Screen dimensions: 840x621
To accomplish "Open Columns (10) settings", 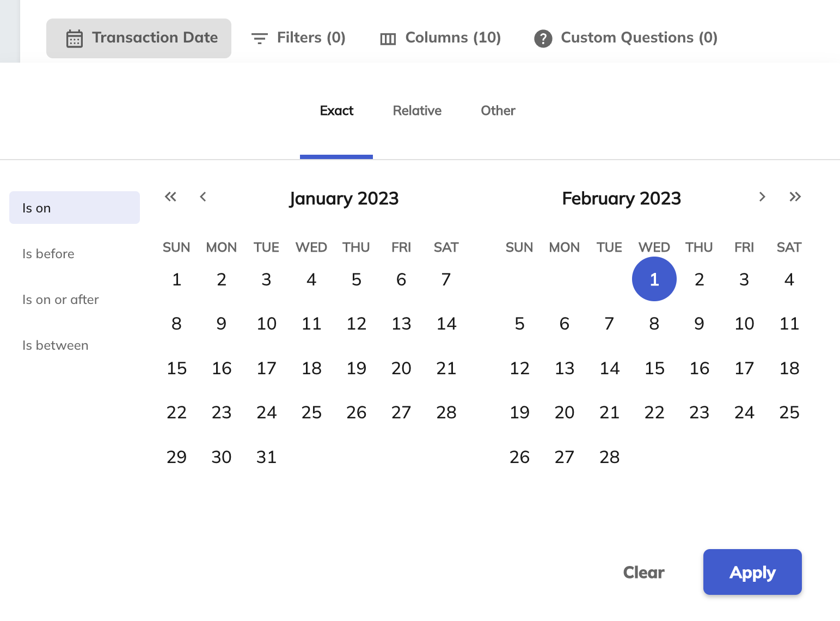I will (440, 38).
